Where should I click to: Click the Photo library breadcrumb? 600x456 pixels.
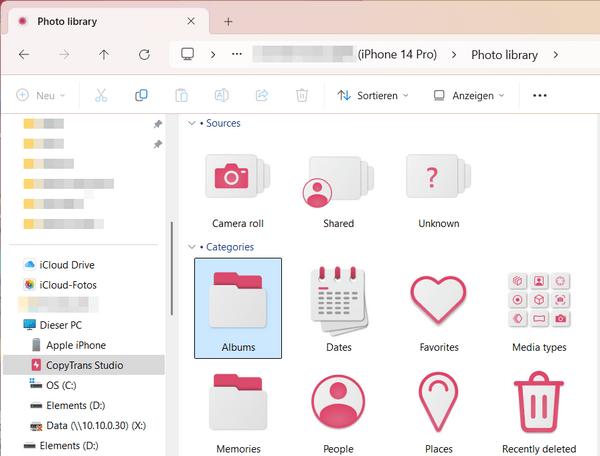[504, 55]
